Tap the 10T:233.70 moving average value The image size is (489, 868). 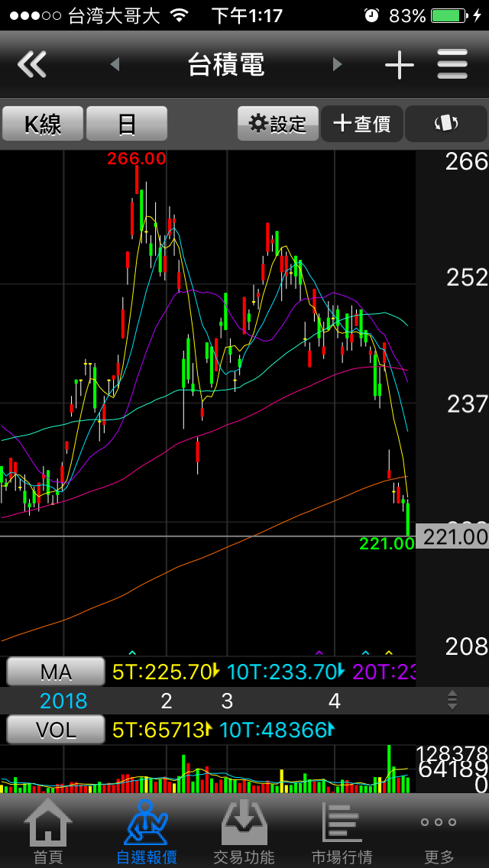pos(282,672)
